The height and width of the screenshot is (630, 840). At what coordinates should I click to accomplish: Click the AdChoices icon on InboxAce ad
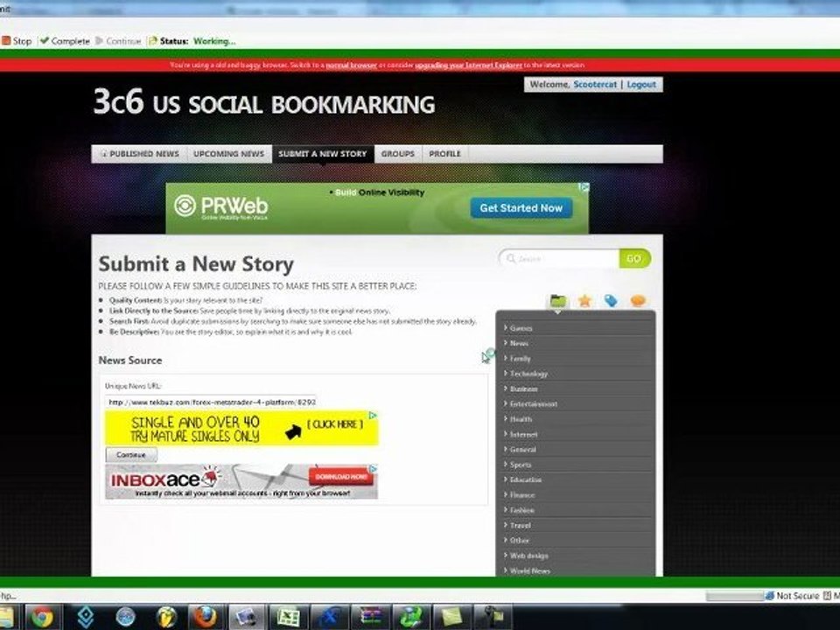click(x=374, y=468)
